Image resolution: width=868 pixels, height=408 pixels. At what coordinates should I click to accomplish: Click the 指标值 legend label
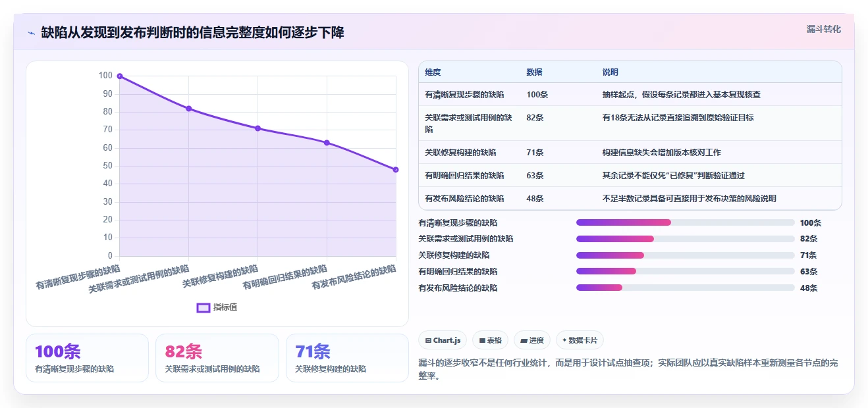pyautogui.click(x=225, y=307)
